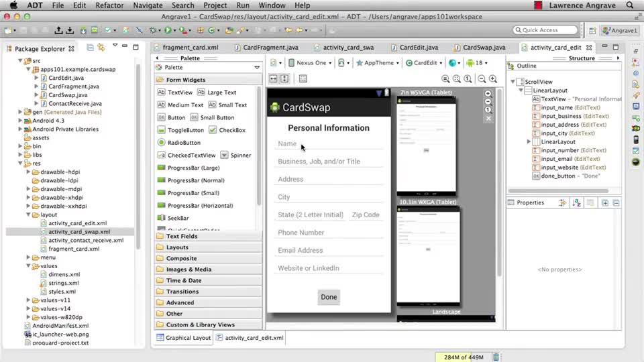This screenshot has width=644, height=362.
Task: Click the Outline panel icon
Action: click(511, 66)
